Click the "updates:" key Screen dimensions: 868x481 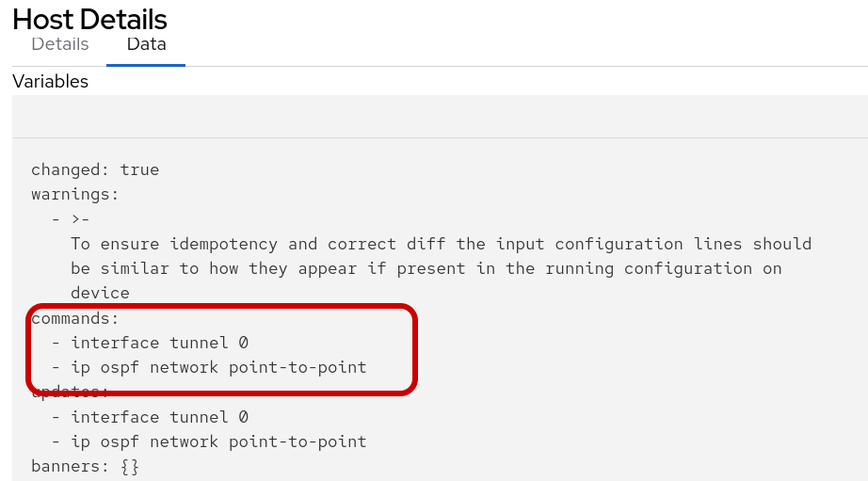point(70,392)
